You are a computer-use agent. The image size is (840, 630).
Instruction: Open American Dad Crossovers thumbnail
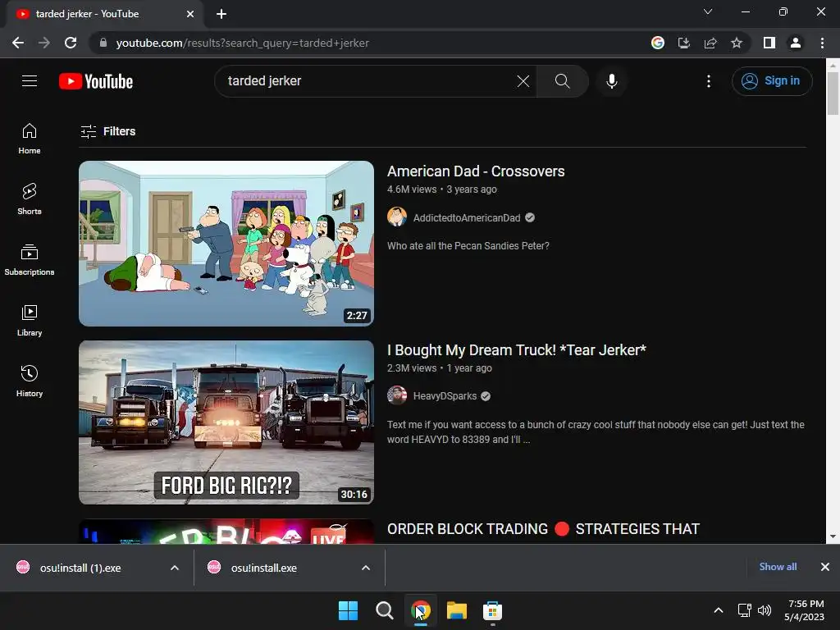point(226,243)
